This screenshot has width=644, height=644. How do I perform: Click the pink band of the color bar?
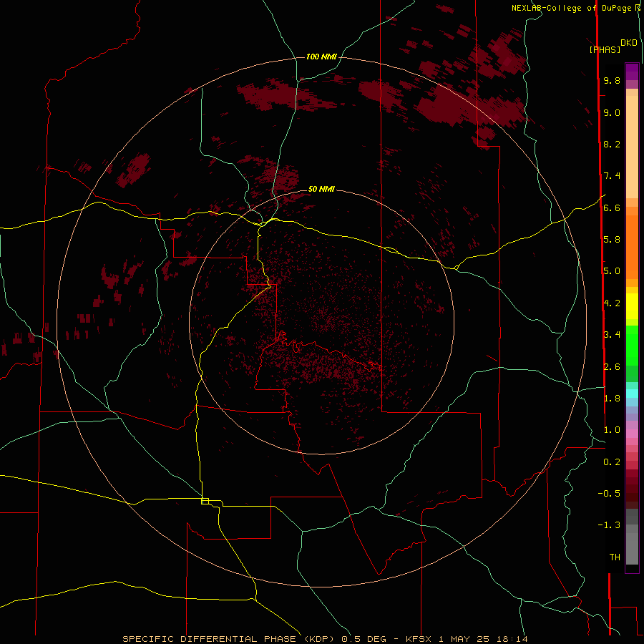632,434
